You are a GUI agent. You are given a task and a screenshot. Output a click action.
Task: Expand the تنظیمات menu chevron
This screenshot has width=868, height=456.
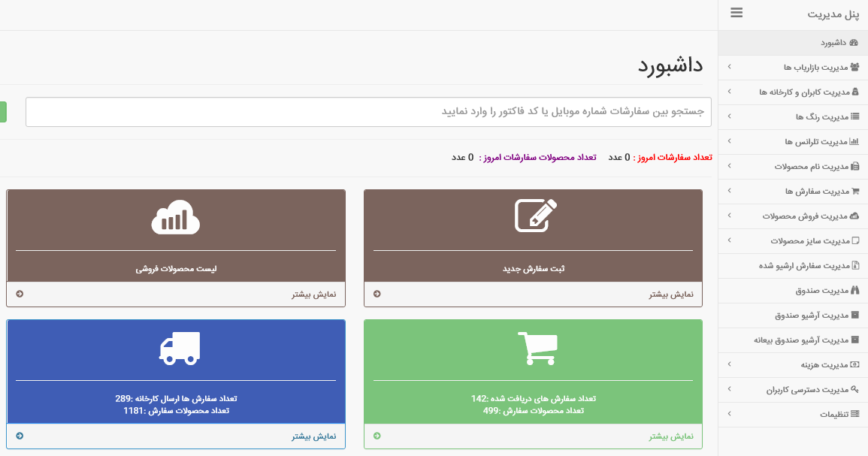click(x=729, y=415)
